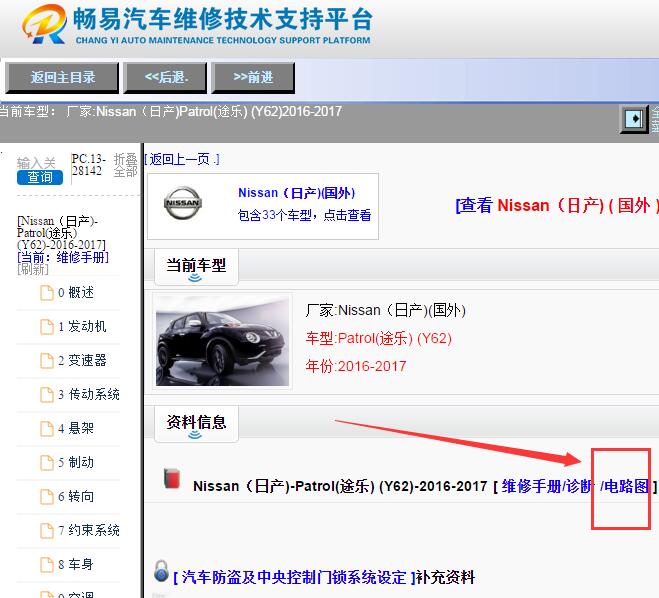
Task: Open the 7 约束系统 tree item
Action: (89, 530)
